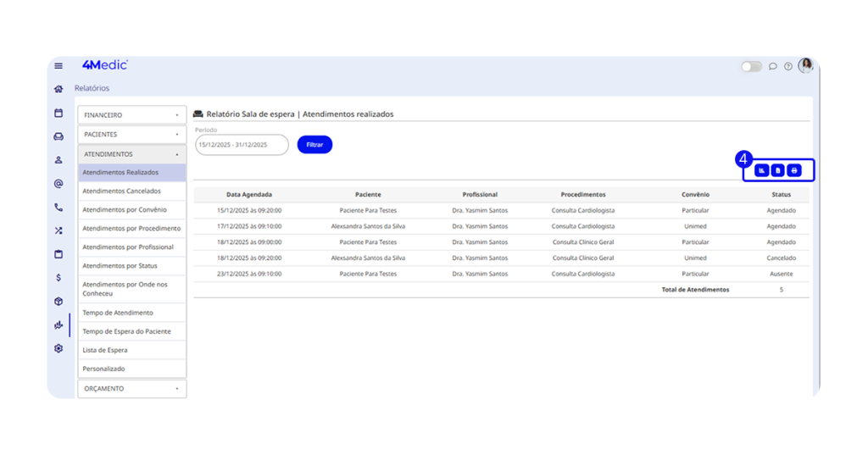Open the settings gear icon

(58, 348)
